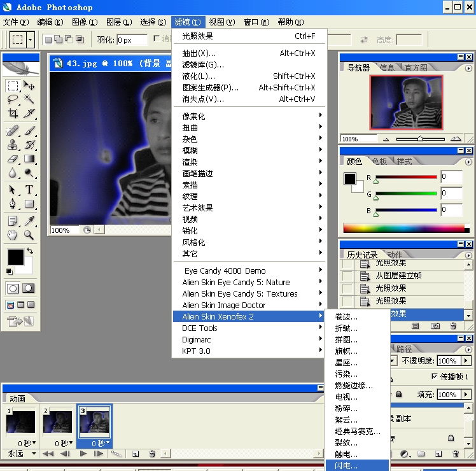
Task: Select the Zoom tool
Action: [x=29, y=235]
